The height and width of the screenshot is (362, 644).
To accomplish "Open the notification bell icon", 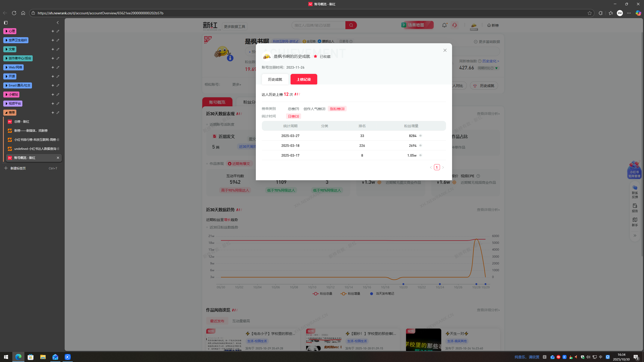I will (x=444, y=25).
